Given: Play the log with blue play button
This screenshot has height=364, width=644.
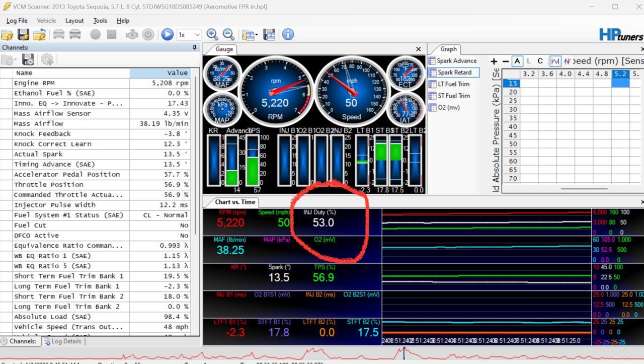Looking at the screenshot, I should pos(168,35).
